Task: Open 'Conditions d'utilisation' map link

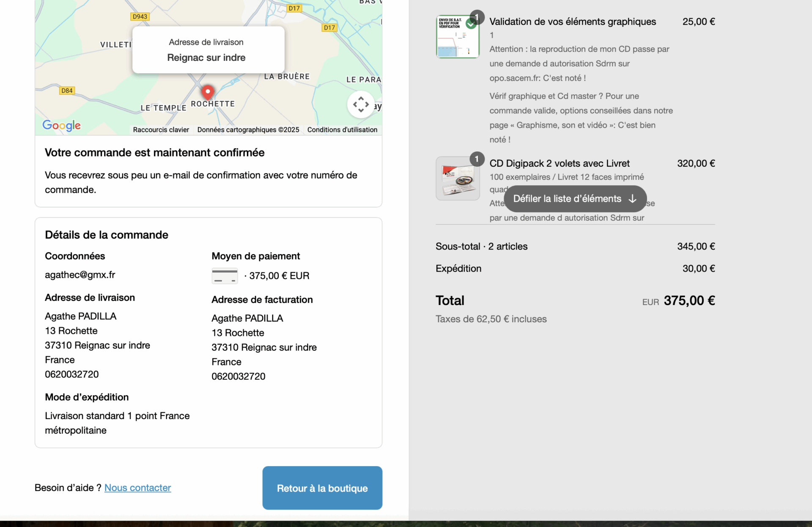Action: click(x=342, y=130)
